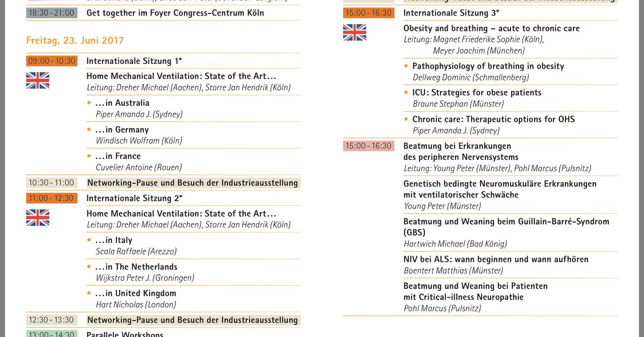Click the bullet before '…in United Kingdom'
Image resolution: width=644 pixels, height=337 pixels.
89,294
